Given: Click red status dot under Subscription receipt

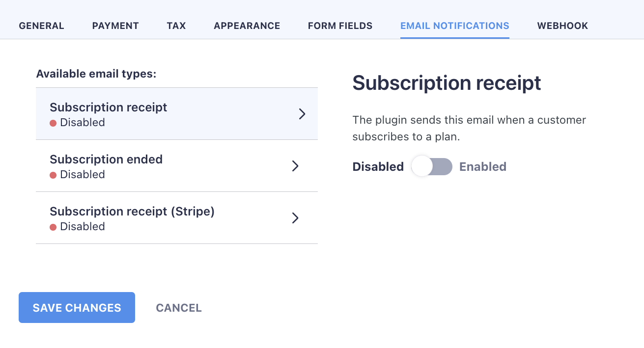Looking at the screenshot, I should [53, 123].
